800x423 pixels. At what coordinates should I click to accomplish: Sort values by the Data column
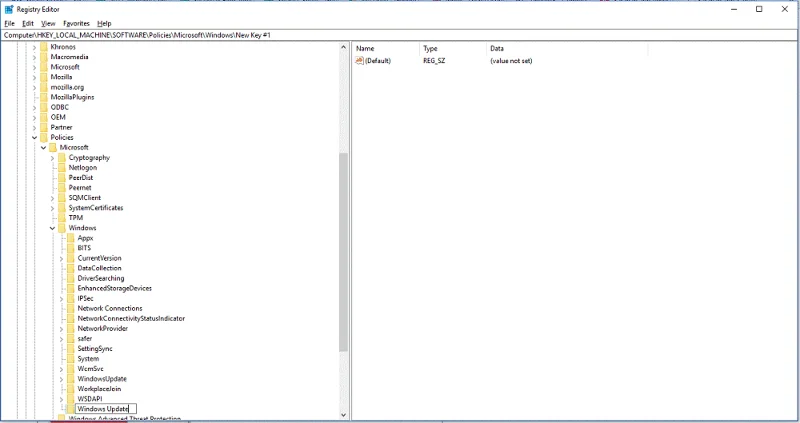click(567, 48)
